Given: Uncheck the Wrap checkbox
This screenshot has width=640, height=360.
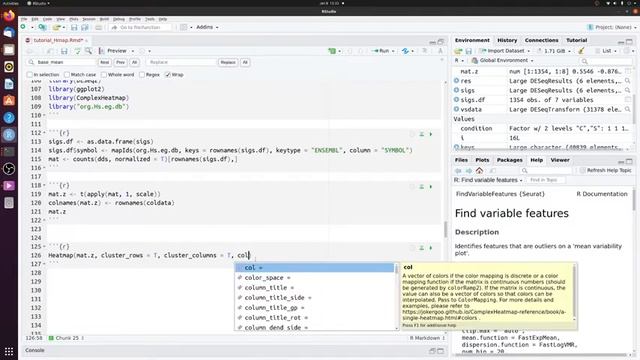Looking at the screenshot, I should point(168,75).
